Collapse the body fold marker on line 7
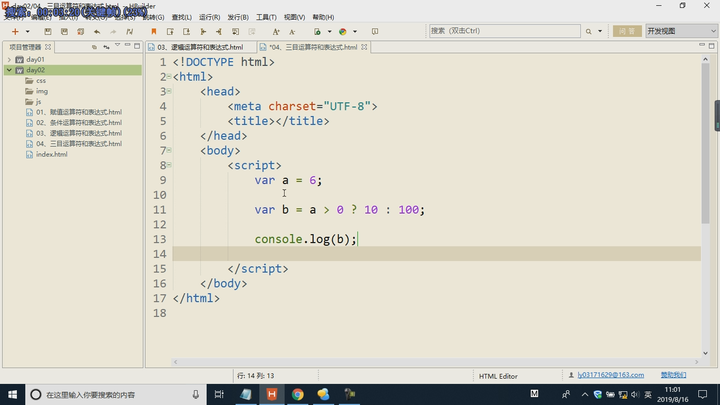Image resolution: width=720 pixels, height=405 pixels. tap(169, 150)
